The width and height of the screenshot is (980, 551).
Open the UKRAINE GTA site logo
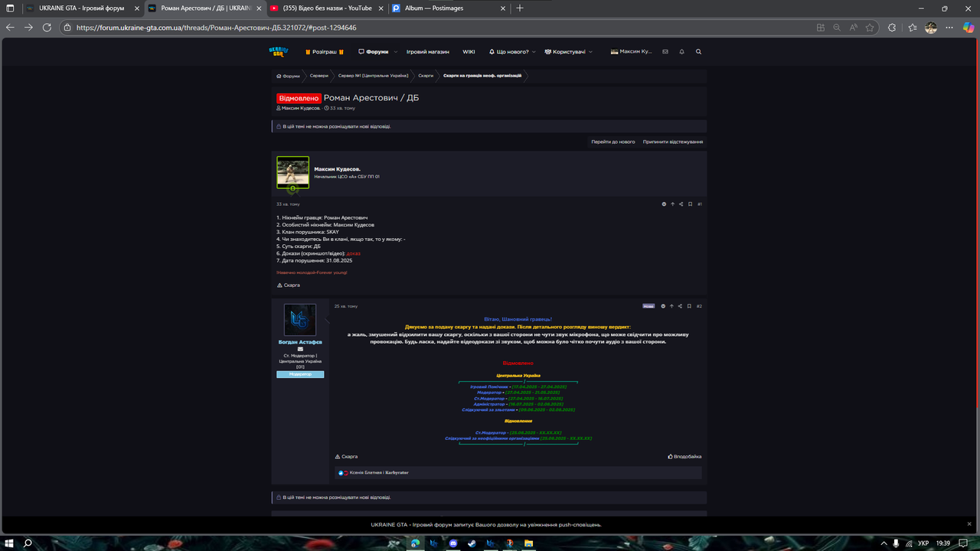point(279,51)
